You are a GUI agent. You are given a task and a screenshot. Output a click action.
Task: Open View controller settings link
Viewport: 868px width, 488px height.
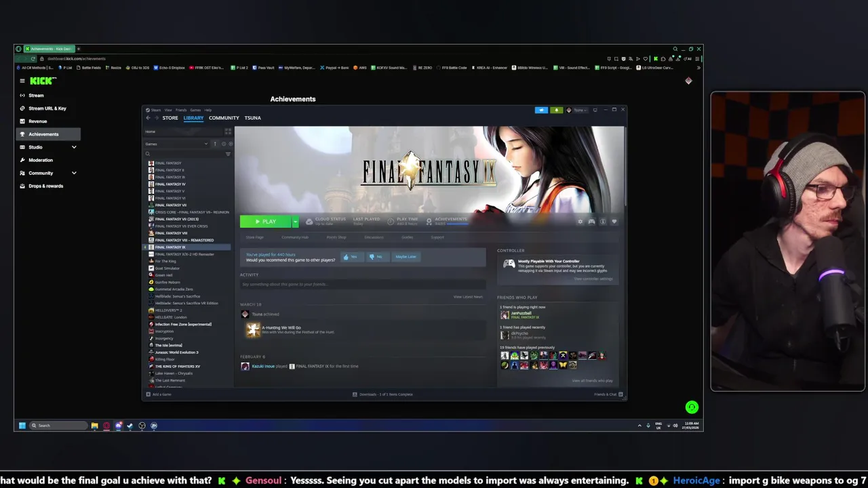(593, 279)
